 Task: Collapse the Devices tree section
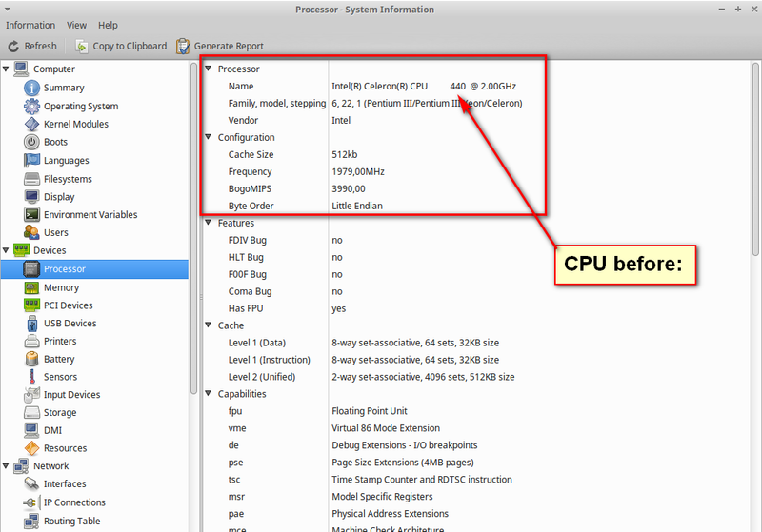(6, 250)
